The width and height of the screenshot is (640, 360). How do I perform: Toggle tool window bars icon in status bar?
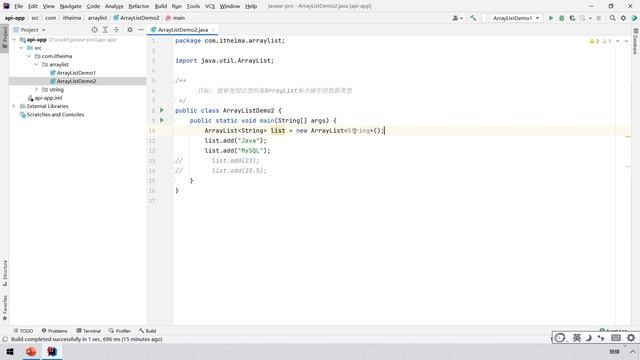click(5, 339)
